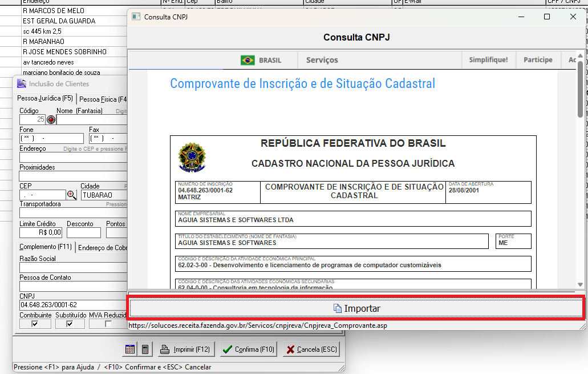Open the calculator icon beside the calendar
The width and height of the screenshot is (588, 374).
[145, 349]
